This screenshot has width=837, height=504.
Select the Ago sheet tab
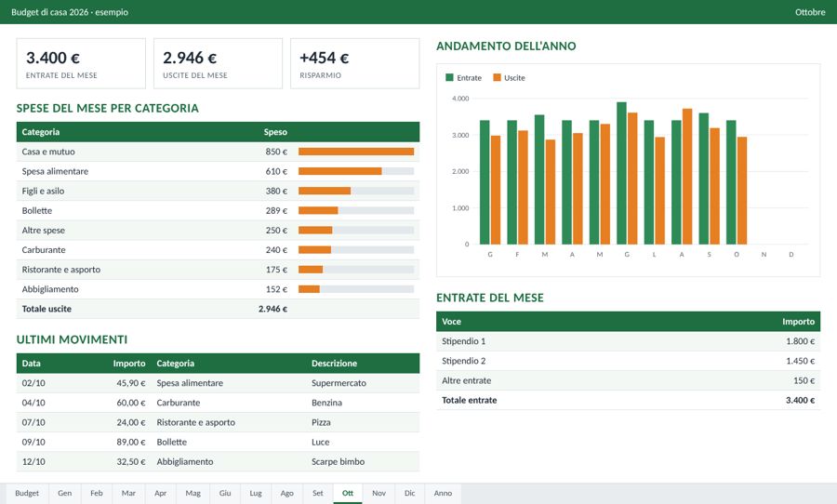[x=287, y=493]
